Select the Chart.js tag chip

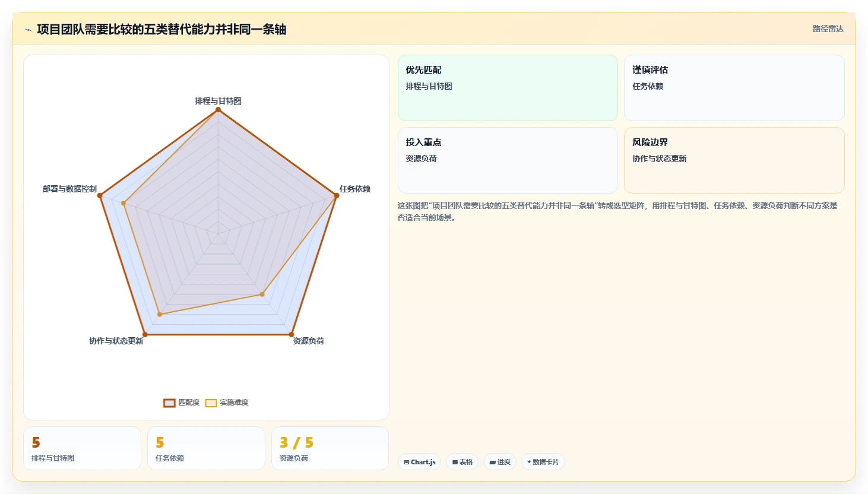(419, 462)
